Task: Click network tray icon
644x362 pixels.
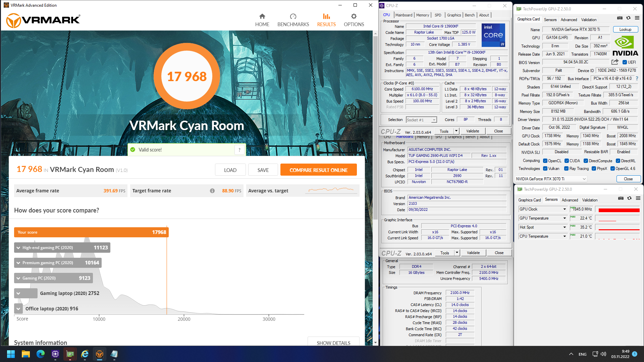Action: click(x=595, y=354)
